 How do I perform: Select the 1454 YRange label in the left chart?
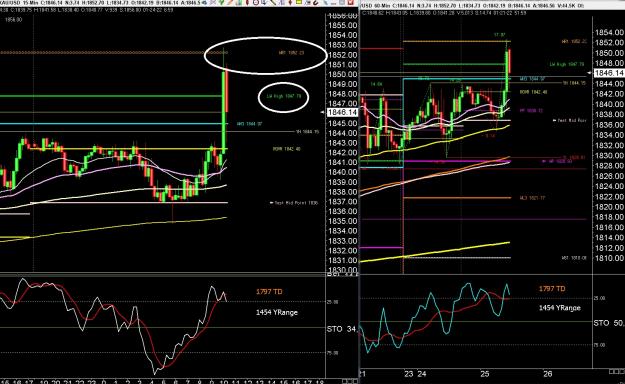(x=277, y=312)
